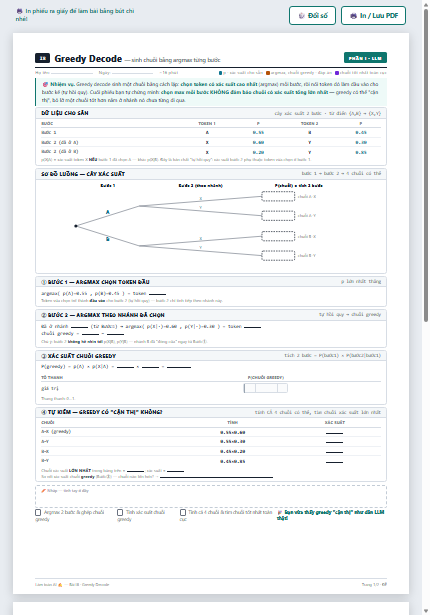This screenshot has height=615, width=430.
Task: Click the printer icon beside the print tip
Action: pyautogui.click(x=19, y=11)
